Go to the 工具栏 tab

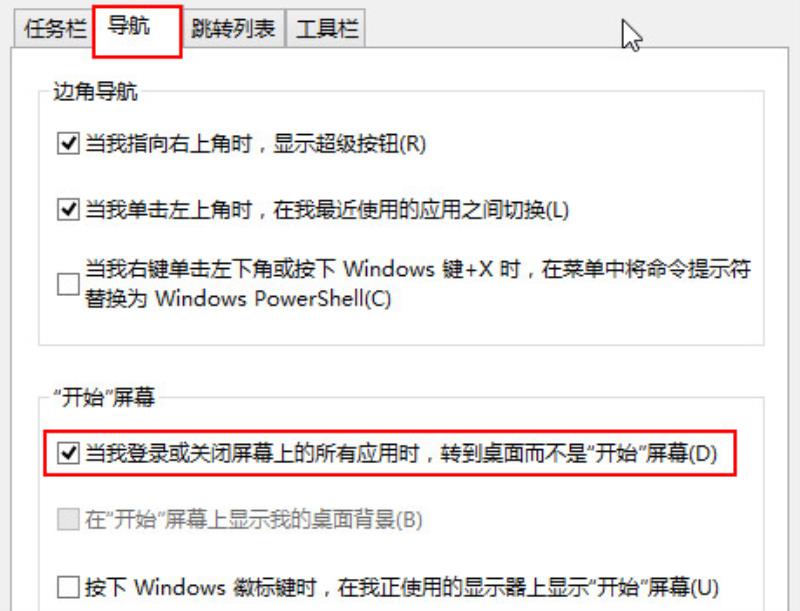coord(326,29)
